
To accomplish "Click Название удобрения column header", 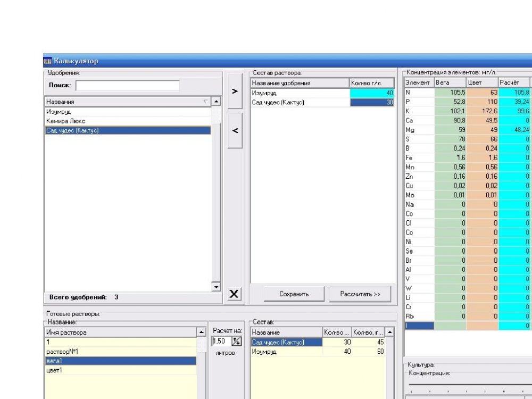I will coord(300,83).
